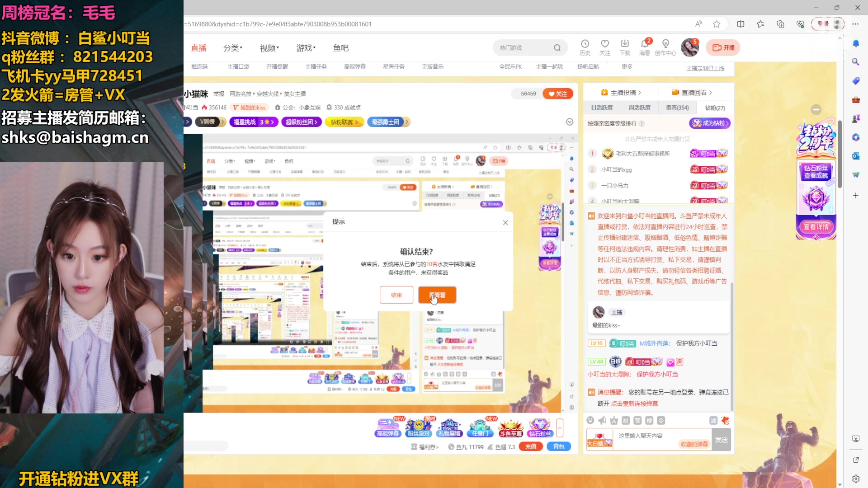Close the 提示 dialog with X

pyautogui.click(x=505, y=222)
